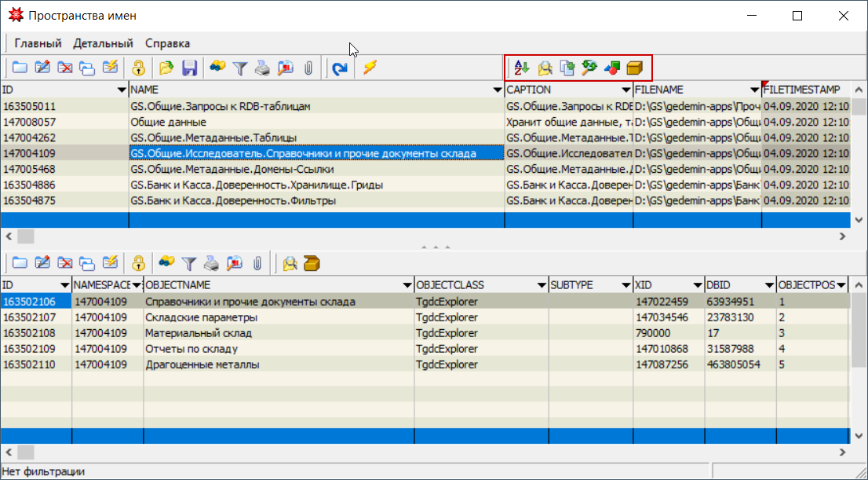Viewport: 868px width, 480px height.
Task: Click the upper grid horizontal scrollbar right arrow
Action: click(x=841, y=236)
